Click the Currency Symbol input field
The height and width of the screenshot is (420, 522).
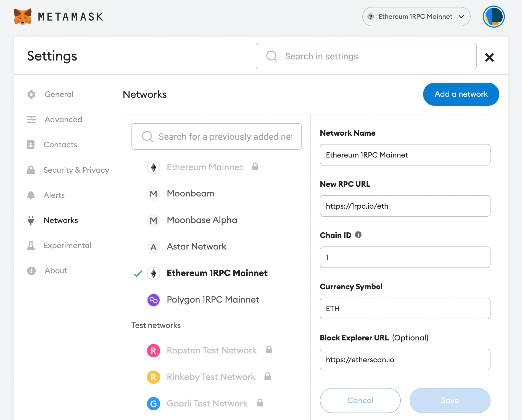(405, 308)
